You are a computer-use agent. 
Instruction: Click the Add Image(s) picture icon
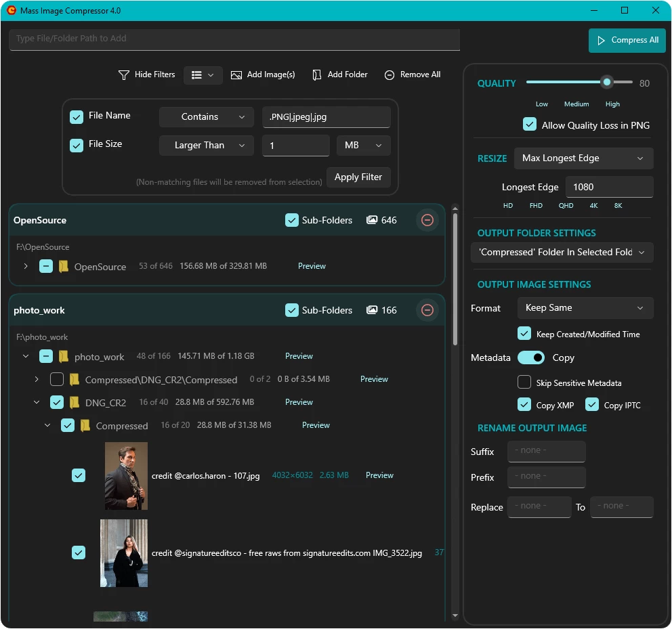point(236,75)
